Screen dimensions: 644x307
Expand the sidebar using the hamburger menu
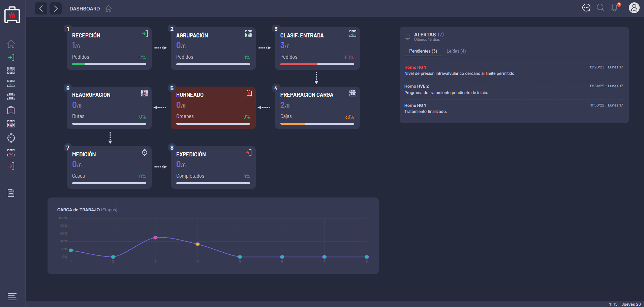click(12, 297)
